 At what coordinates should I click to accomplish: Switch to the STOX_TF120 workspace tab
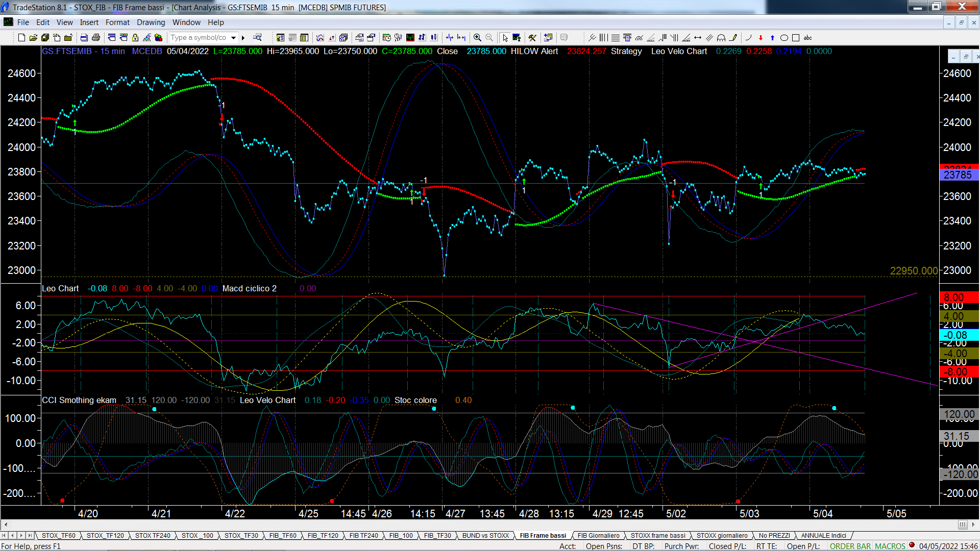point(105,536)
